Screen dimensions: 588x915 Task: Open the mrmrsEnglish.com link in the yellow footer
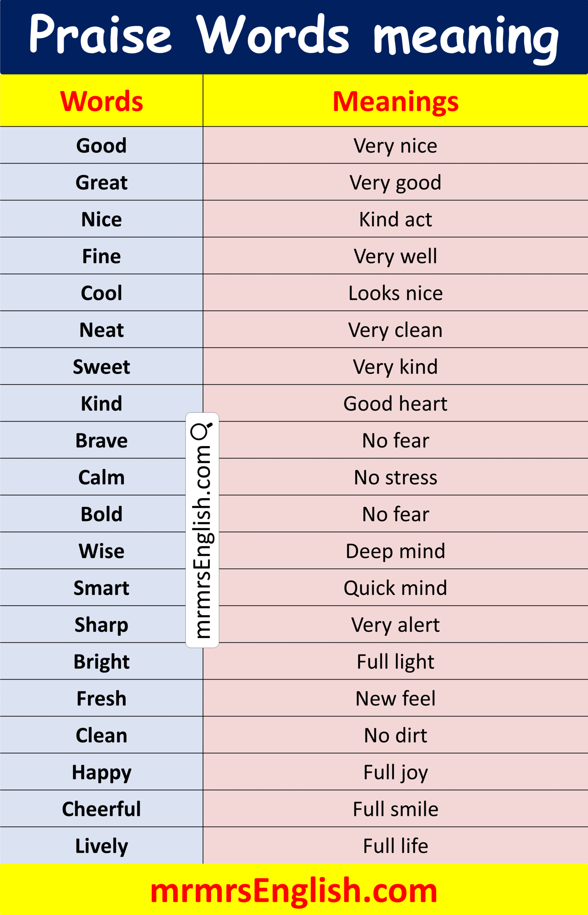294,891
